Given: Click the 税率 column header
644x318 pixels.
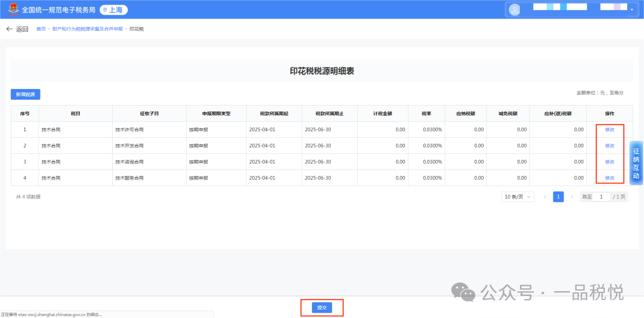Looking at the screenshot, I should pyautogui.click(x=426, y=113).
